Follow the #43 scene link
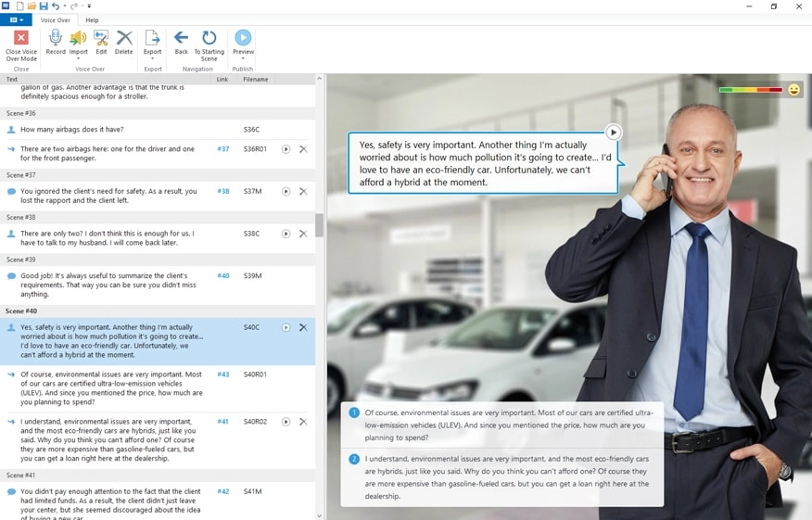 point(223,374)
